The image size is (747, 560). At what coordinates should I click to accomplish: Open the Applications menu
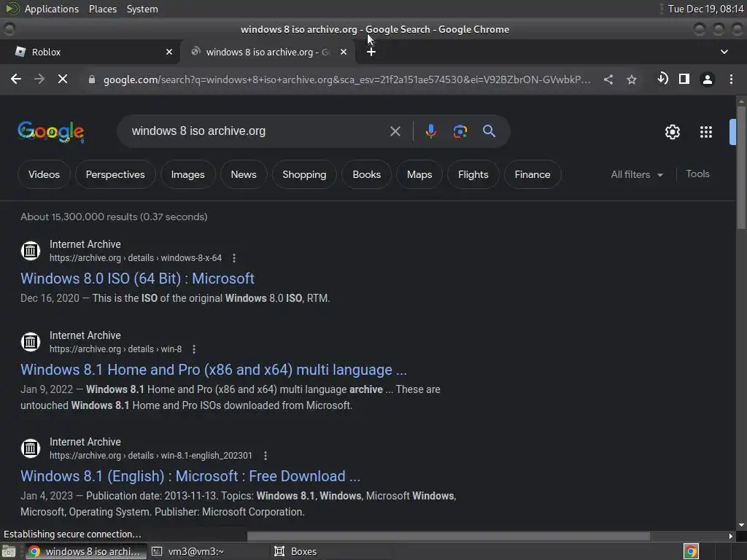52,9
